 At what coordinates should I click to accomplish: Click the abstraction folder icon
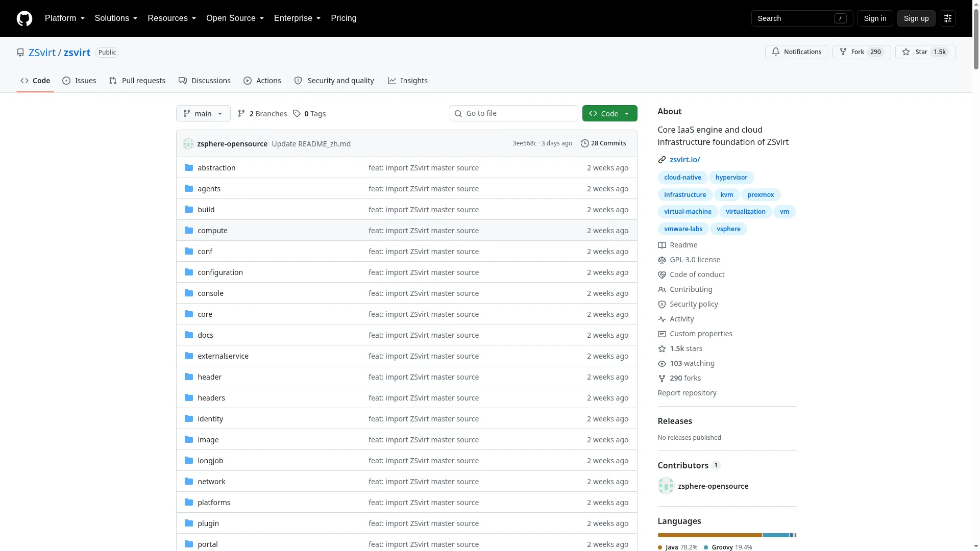(189, 168)
